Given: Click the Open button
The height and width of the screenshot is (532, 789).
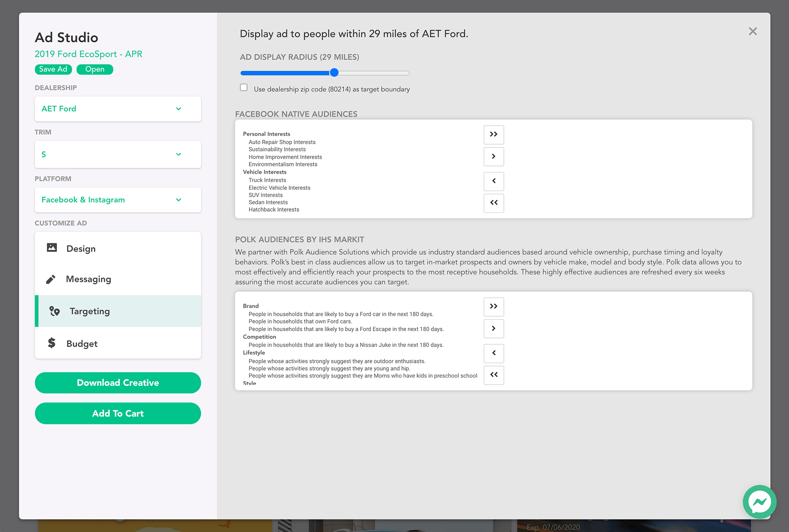Looking at the screenshot, I should click(95, 69).
